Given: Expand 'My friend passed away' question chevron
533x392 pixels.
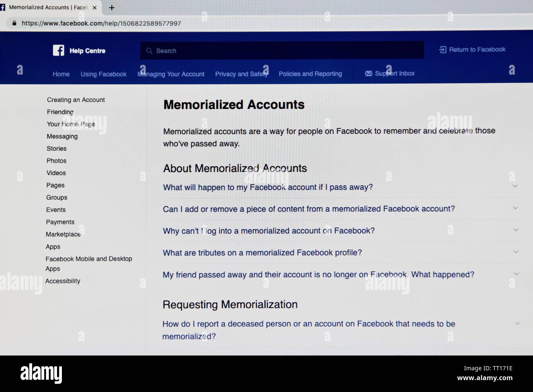Looking at the screenshot, I should coord(517,274).
